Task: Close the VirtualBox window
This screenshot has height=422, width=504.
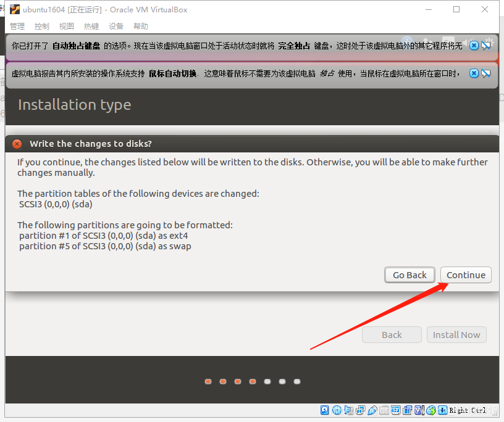Action: point(485,10)
